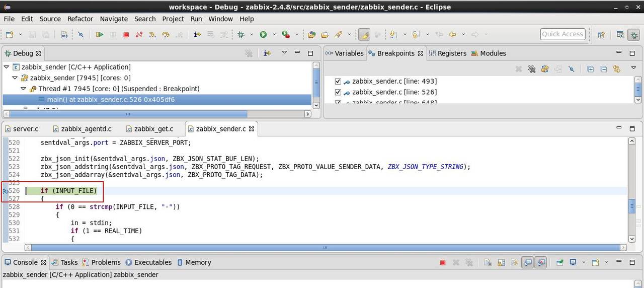Click Skip All Breakpoints in main toolbar
The image size is (644, 288).
pos(80,35)
